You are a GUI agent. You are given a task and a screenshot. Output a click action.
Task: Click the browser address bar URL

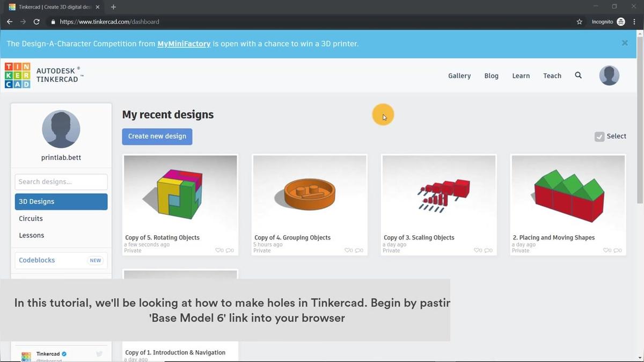[x=109, y=22]
